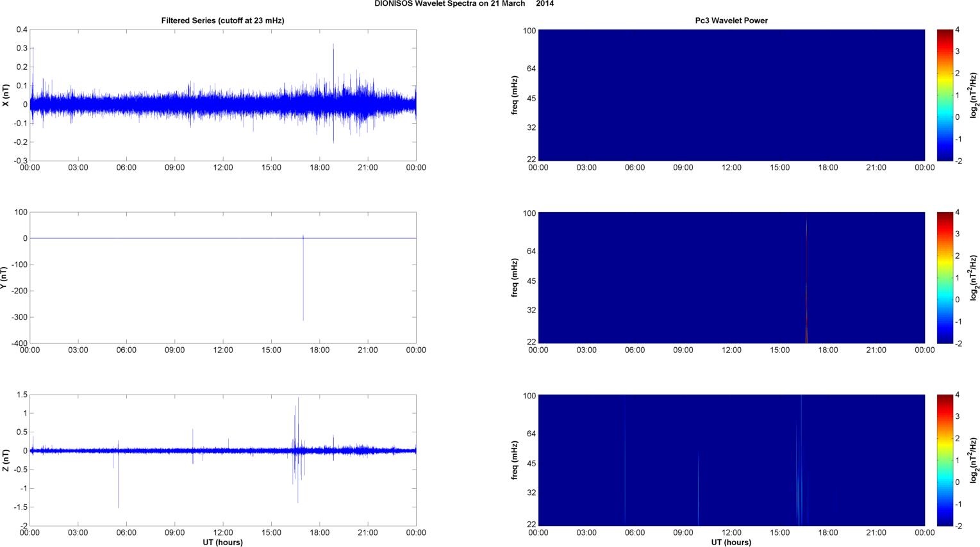The image size is (980, 547).
Task: Click the '0.1' tick on the X series axis
Action: pyautogui.click(x=22, y=86)
